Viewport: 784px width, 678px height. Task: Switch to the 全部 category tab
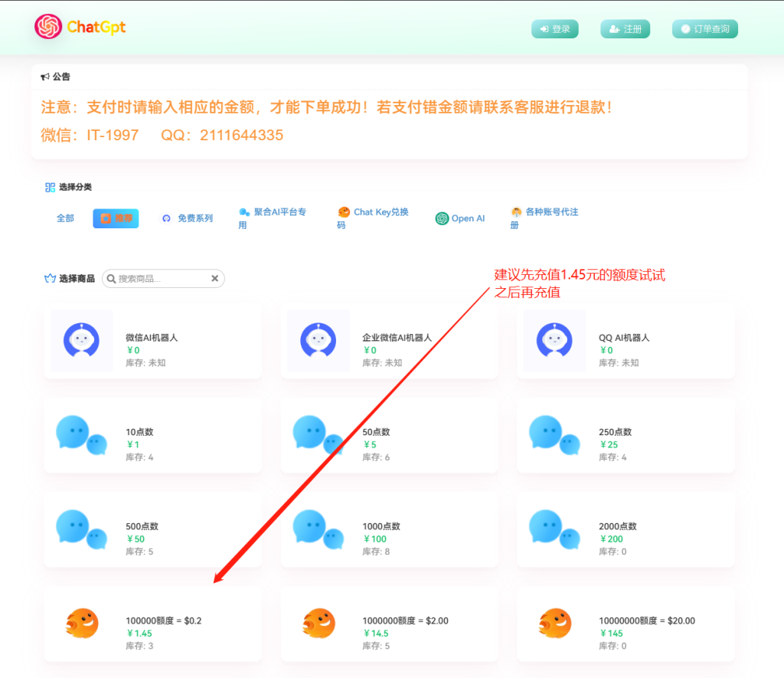[x=65, y=218]
